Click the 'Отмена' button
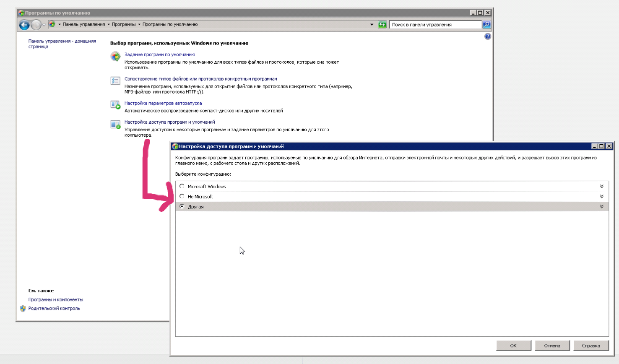This screenshot has width=619, height=364. point(552,346)
